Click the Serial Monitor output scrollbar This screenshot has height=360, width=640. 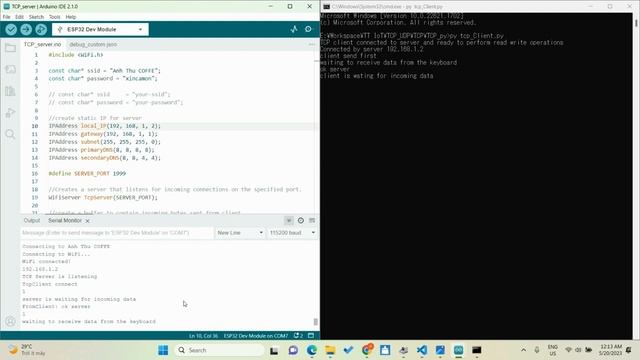pos(316,322)
